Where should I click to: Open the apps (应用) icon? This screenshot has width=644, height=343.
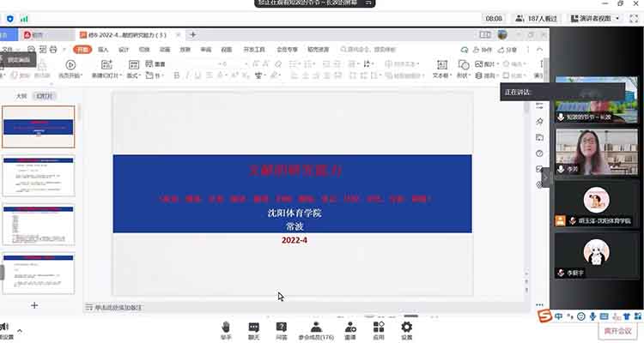(x=378, y=329)
